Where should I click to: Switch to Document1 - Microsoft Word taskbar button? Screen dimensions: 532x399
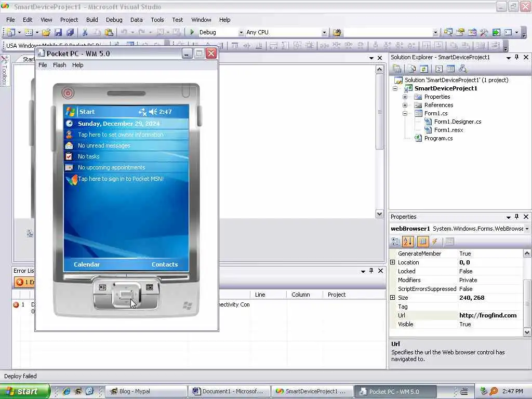(x=230, y=391)
